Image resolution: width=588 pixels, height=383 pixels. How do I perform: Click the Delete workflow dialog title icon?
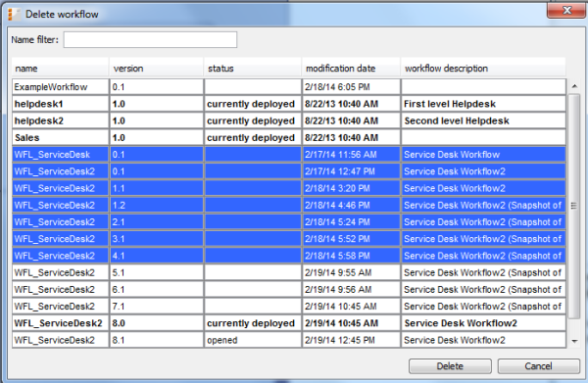point(14,15)
